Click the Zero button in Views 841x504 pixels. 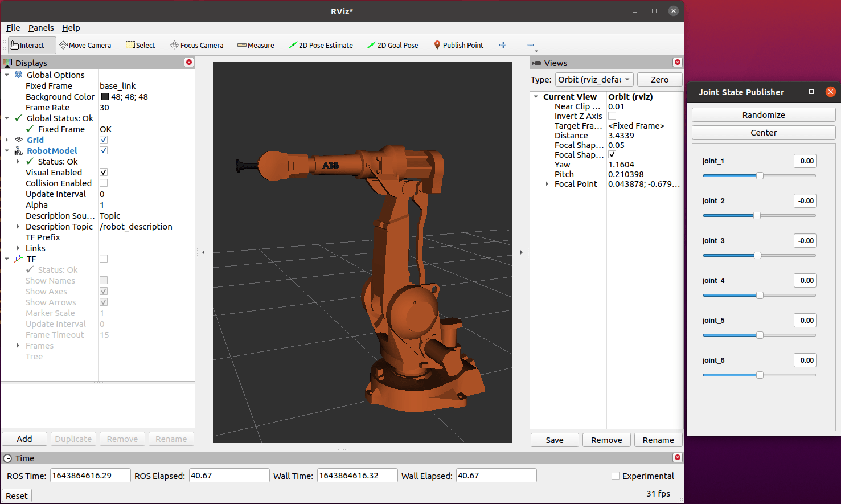(x=659, y=79)
